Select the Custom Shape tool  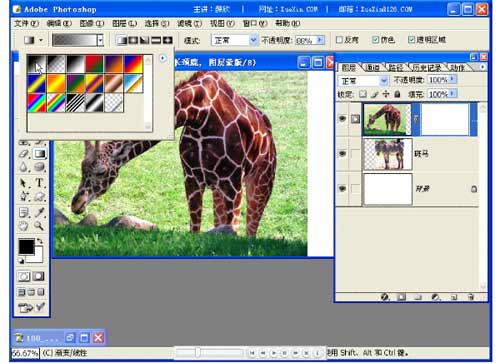(39, 196)
